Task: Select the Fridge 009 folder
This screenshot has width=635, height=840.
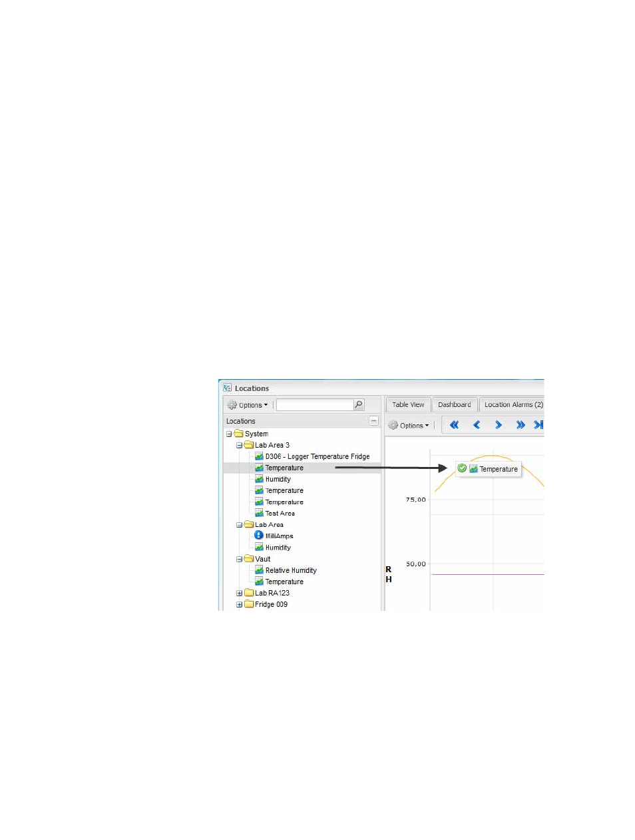Action: 266,604
